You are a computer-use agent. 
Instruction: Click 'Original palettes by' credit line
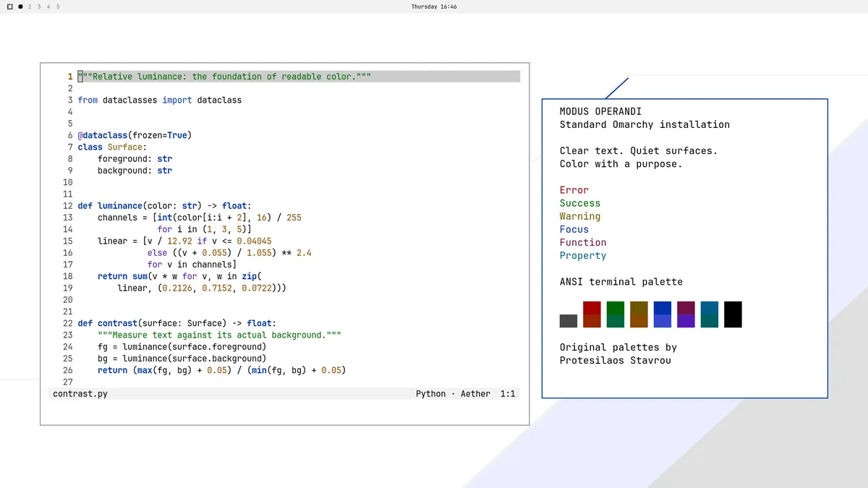[x=618, y=347]
